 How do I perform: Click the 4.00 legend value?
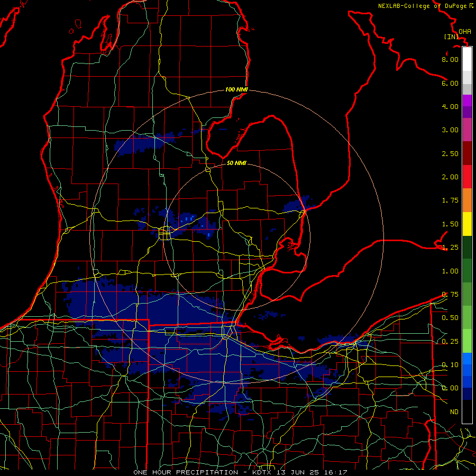pos(450,106)
